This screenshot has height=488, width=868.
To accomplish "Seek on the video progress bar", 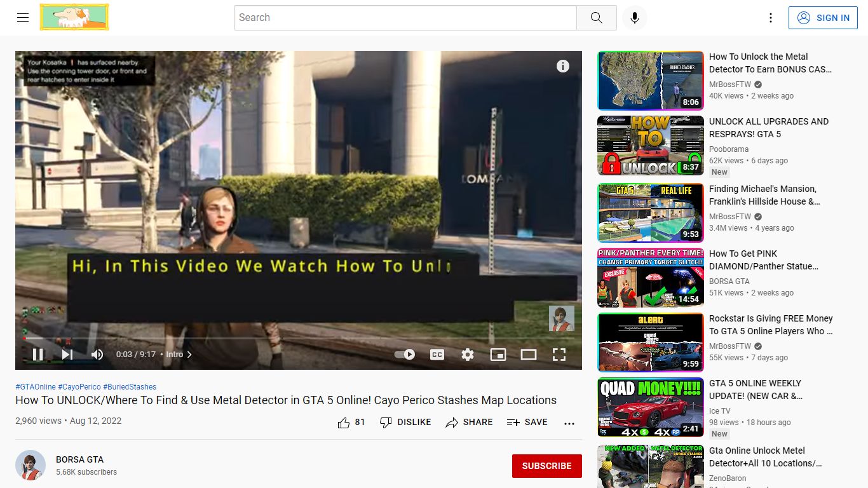I will [299, 338].
